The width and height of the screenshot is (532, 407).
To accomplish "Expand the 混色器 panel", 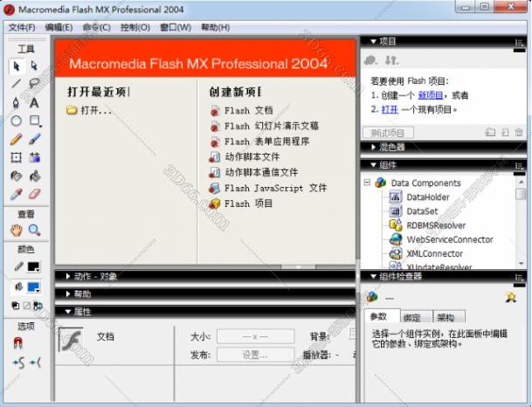I will [x=374, y=148].
